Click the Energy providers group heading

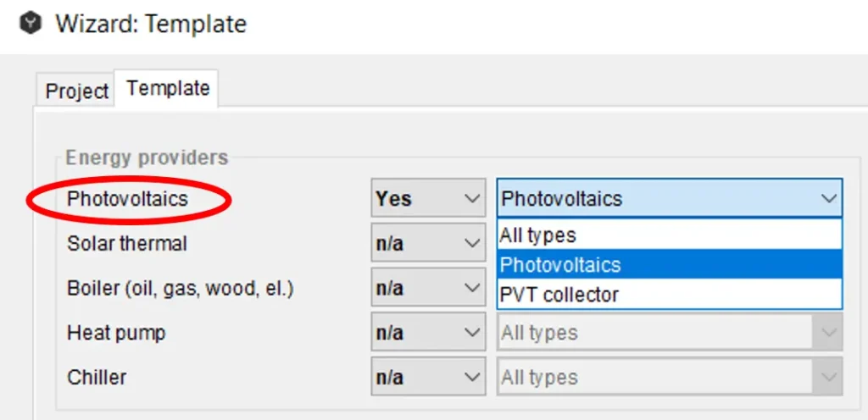coord(147,157)
